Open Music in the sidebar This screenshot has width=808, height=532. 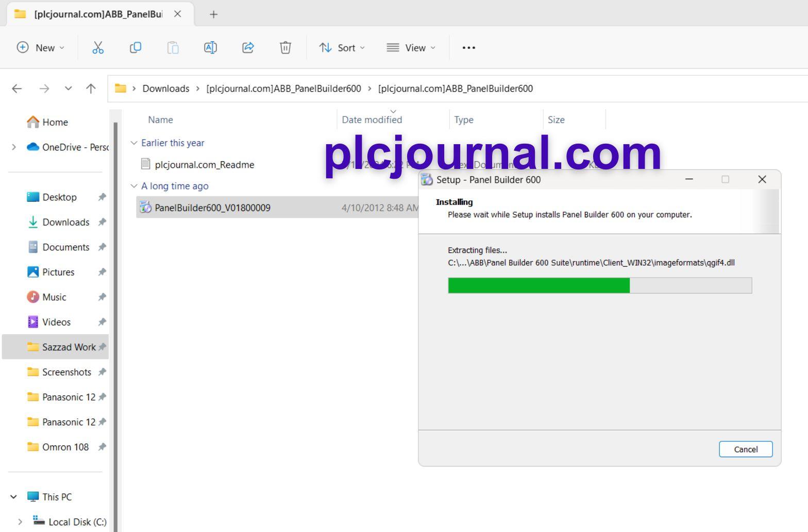(54, 297)
